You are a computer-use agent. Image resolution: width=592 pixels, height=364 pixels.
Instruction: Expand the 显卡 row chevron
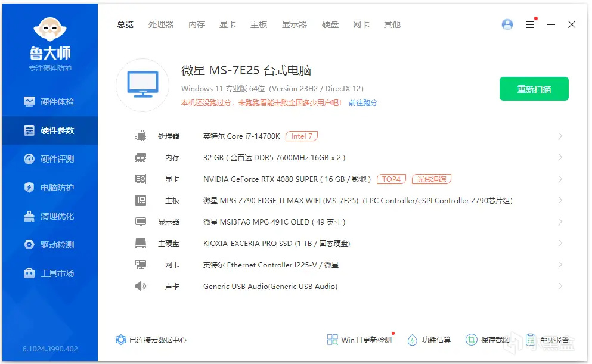(x=560, y=179)
